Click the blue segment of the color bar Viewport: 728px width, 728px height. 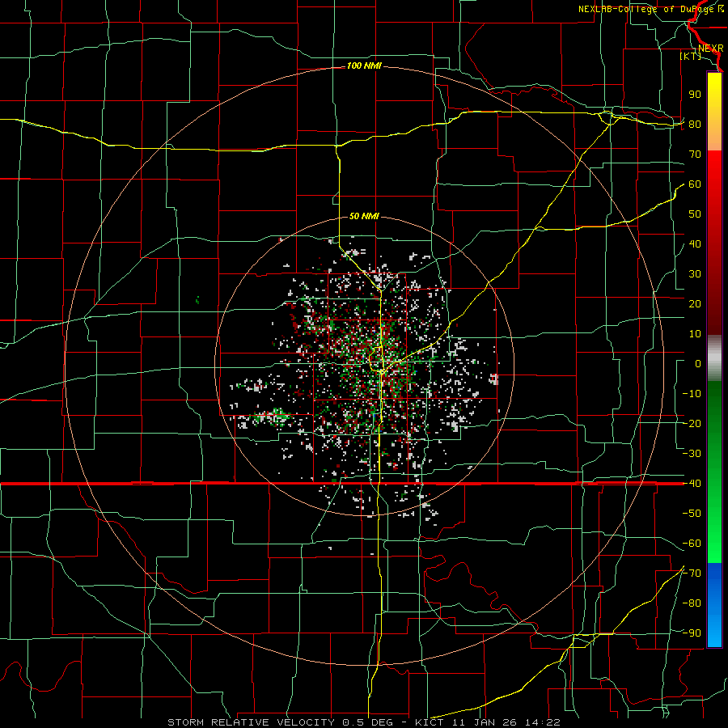click(x=714, y=604)
